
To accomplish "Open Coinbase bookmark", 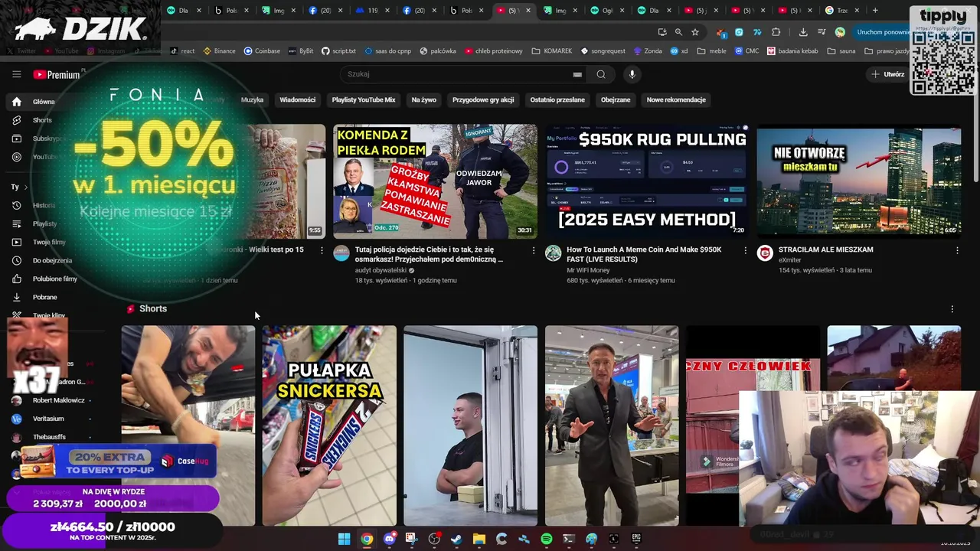I will (262, 51).
